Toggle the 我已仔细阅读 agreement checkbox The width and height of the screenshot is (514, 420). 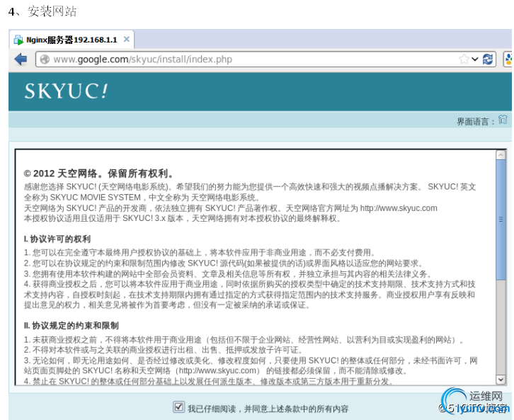[178, 407]
